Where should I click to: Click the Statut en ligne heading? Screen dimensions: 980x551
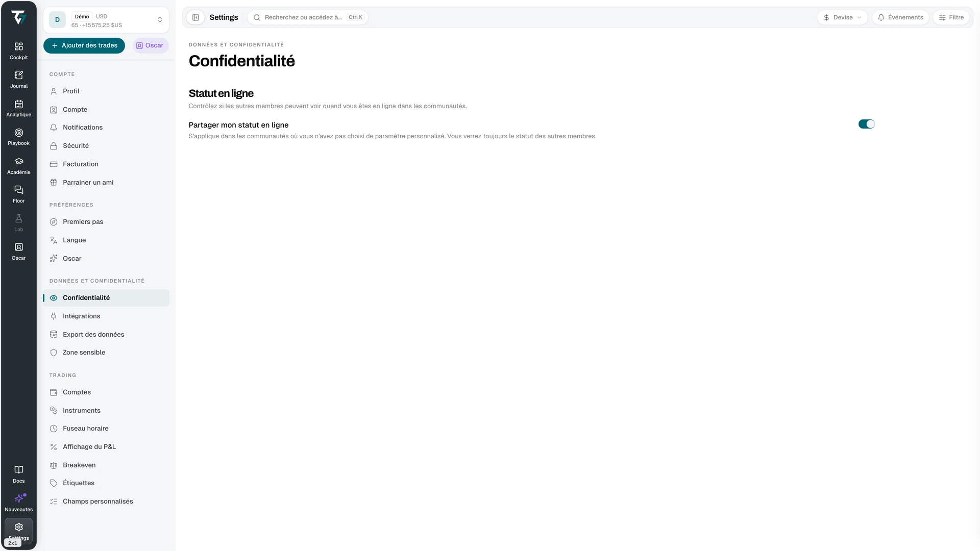(221, 93)
